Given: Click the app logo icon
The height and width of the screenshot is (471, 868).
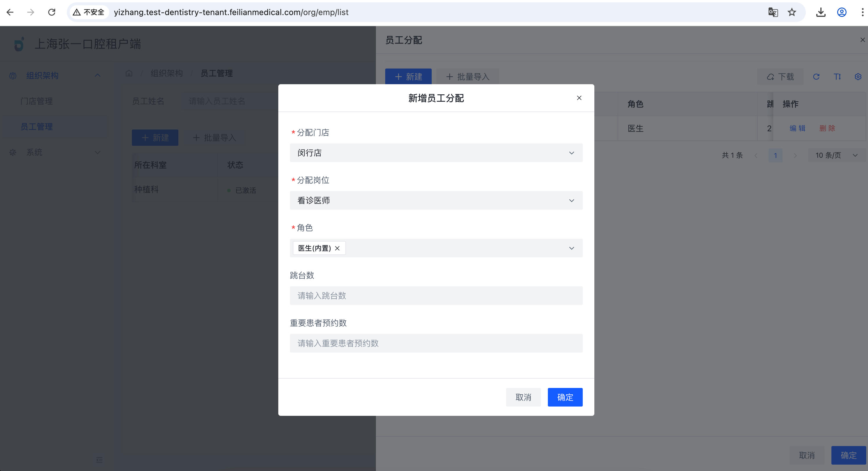Looking at the screenshot, I should [19, 44].
